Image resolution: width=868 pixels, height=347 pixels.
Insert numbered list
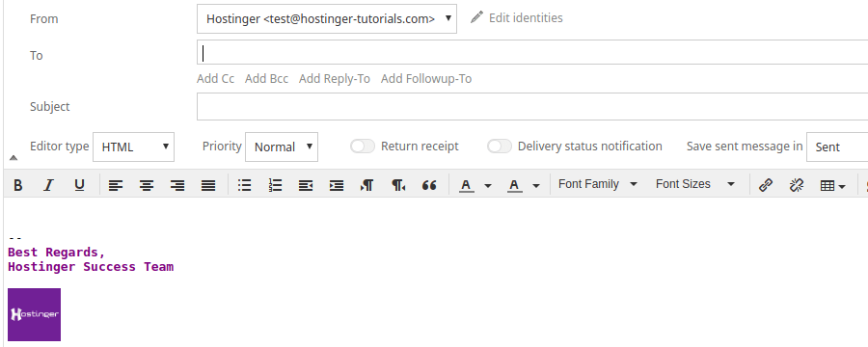tap(275, 185)
